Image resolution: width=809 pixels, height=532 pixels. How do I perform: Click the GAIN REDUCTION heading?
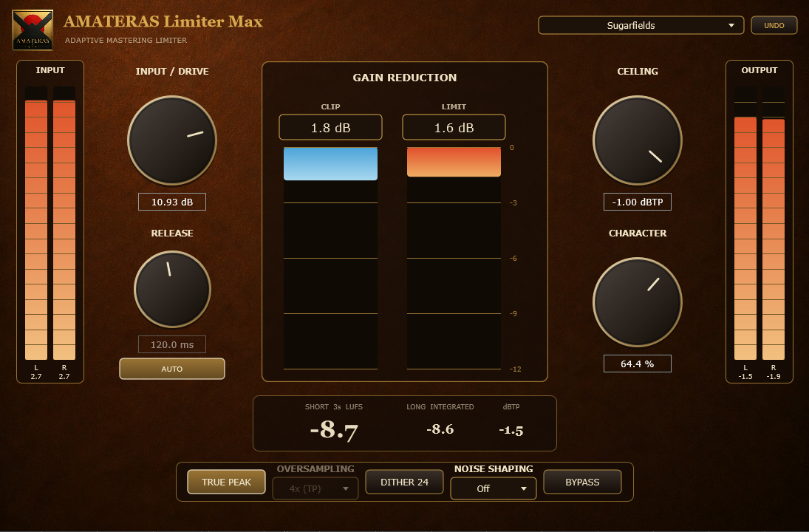[405, 78]
